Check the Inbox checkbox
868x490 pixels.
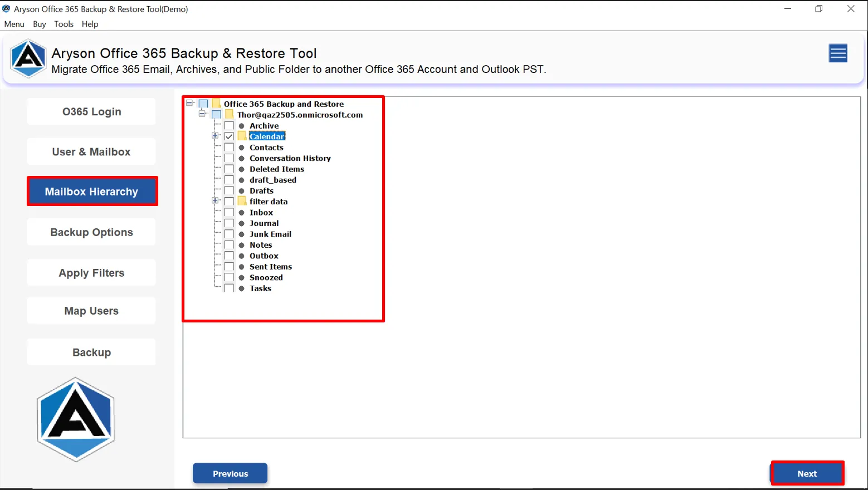point(228,212)
